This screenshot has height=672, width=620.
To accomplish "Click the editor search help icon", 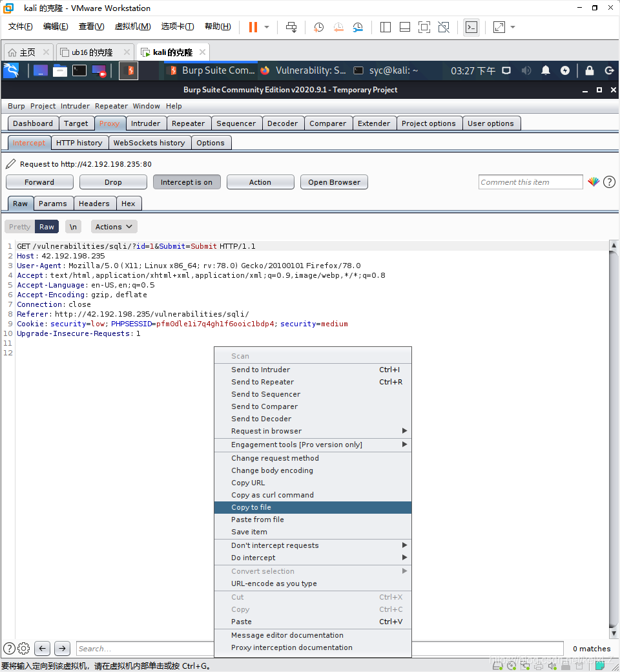I will pos(10,649).
